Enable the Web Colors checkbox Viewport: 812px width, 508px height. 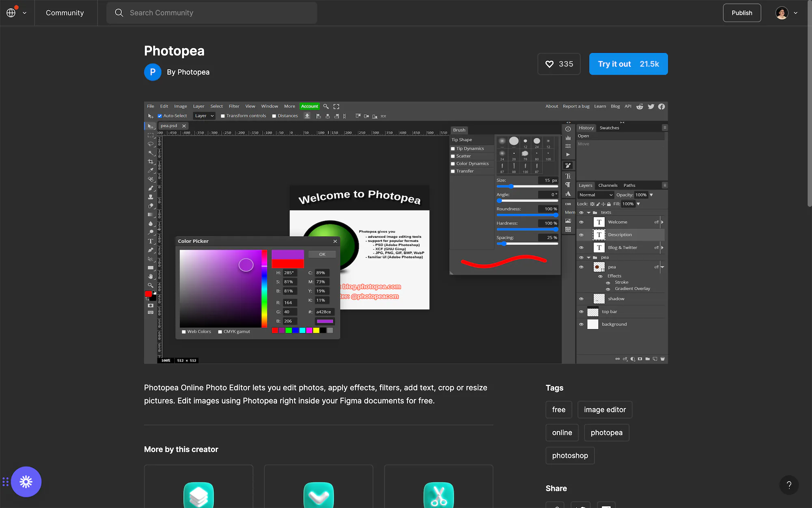click(x=184, y=331)
